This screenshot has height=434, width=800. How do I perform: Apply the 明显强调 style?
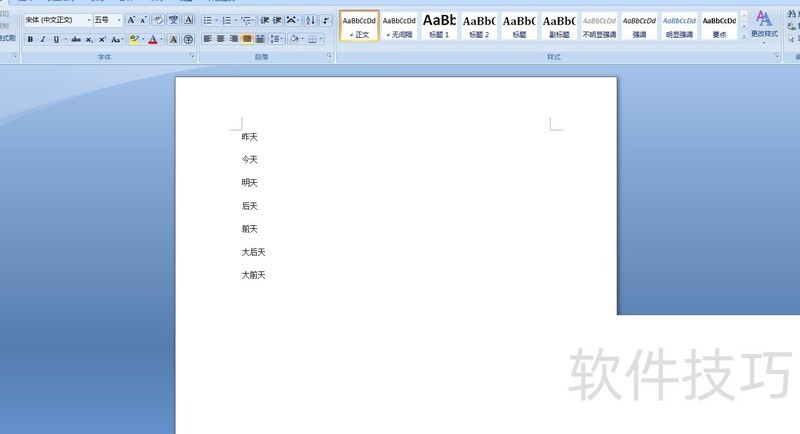(x=679, y=26)
